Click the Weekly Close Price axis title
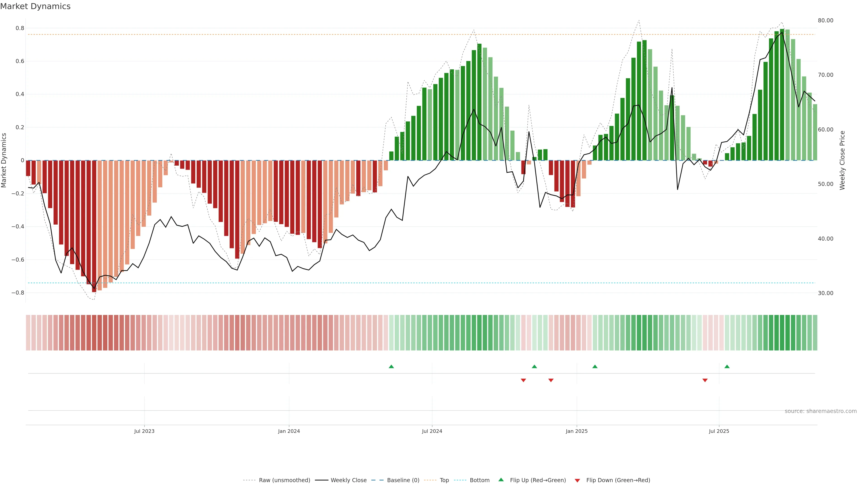868x488 pixels. point(842,160)
